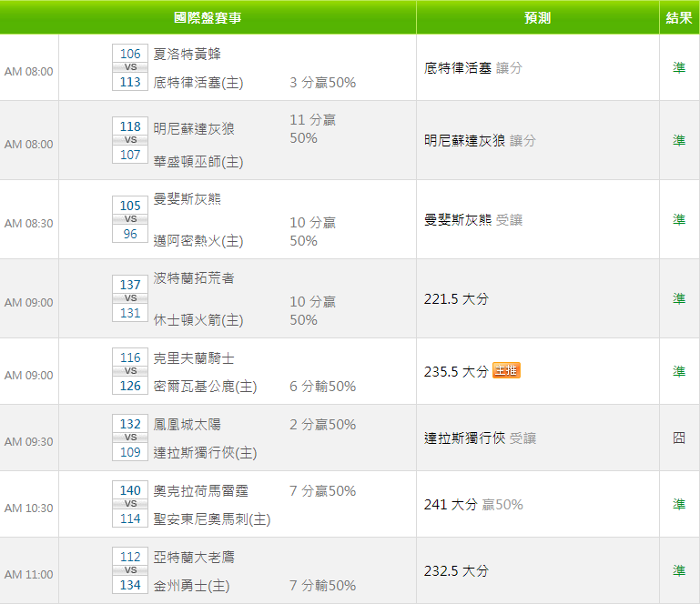Click team 達拉斯獨行俠(主) in matchup list

(x=205, y=453)
